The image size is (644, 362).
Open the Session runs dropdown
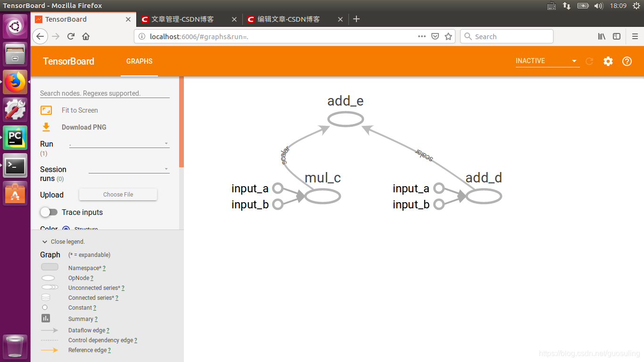click(129, 169)
